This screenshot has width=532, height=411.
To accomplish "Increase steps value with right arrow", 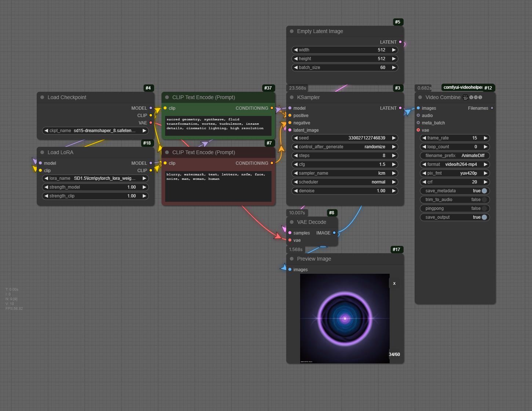I will pos(394,156).
